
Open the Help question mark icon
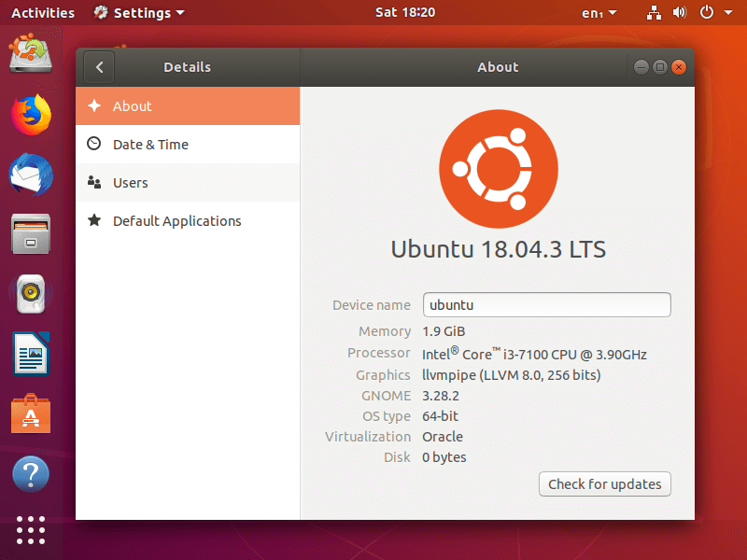pyautogui.click(x=31, y=474)
